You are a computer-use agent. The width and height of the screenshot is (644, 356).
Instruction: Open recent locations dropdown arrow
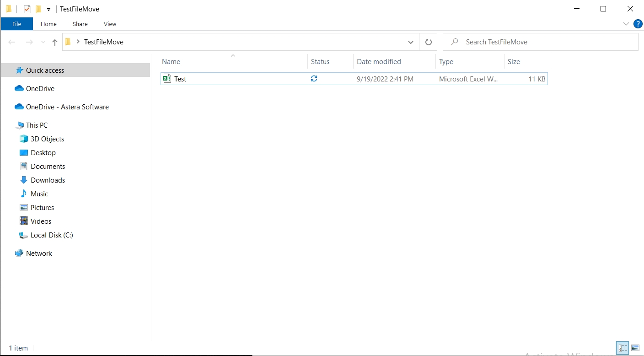pyautogui.click(x=43, y=42)
